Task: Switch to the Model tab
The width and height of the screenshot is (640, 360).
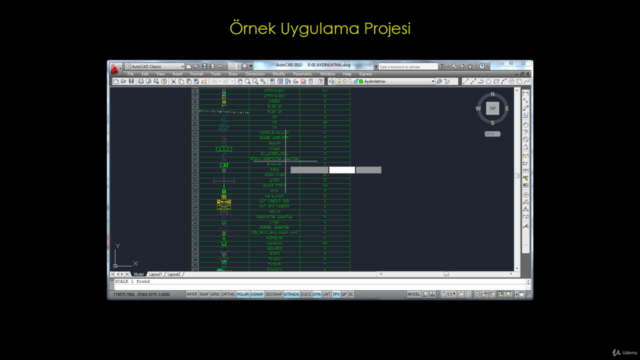Action: click(138, 274)
